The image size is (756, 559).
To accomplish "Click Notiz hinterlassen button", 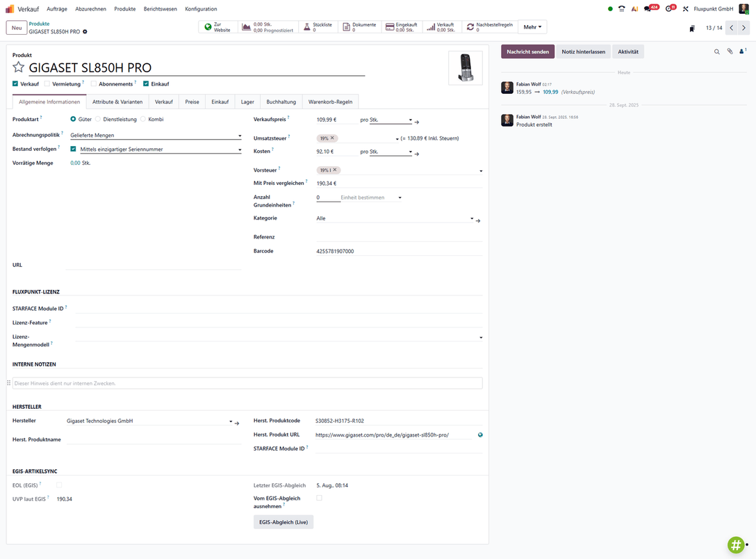I will point(584,51).
